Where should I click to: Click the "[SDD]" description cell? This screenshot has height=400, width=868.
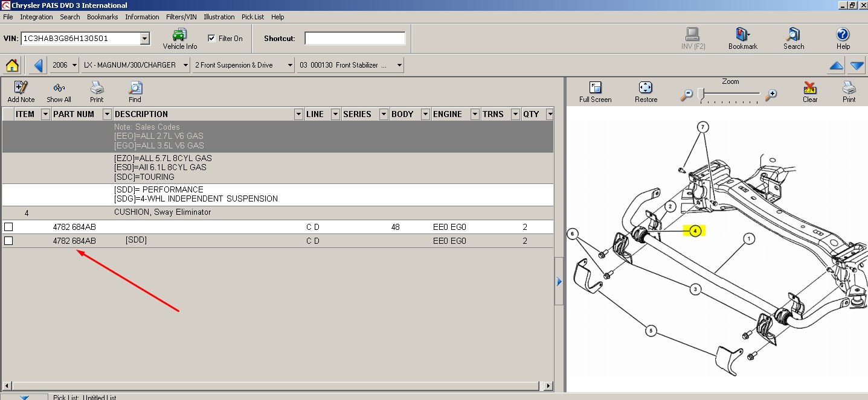pyautogui.click(x=136, y=240)
